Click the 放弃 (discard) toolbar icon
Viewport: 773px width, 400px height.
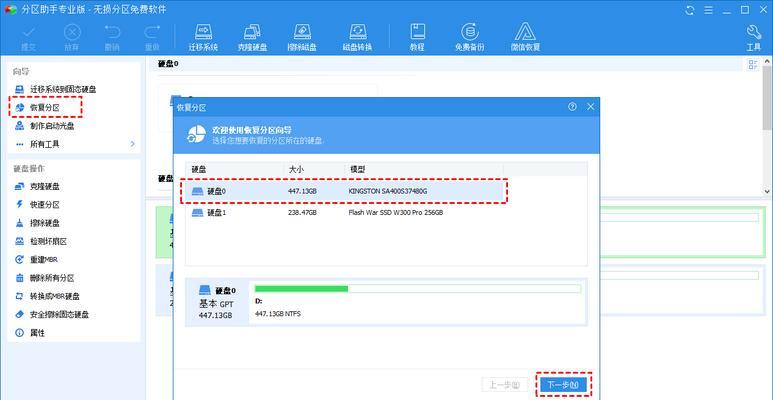(72, 38)
